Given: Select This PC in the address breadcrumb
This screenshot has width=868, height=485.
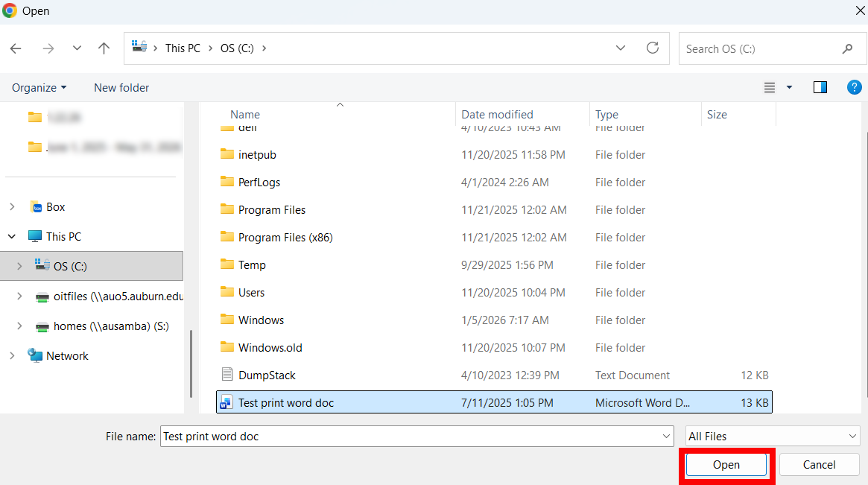Looking at the screenshot, I should click(183, 48).
